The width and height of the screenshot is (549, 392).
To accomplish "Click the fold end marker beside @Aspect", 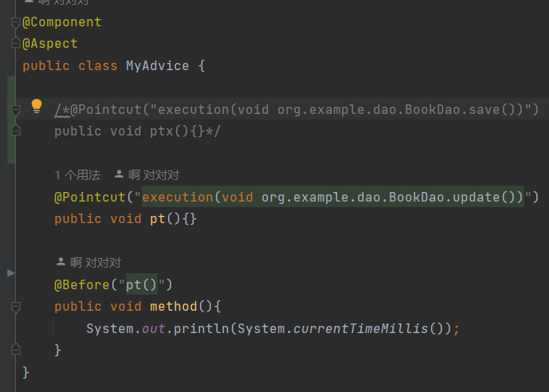I will [15, 44].
